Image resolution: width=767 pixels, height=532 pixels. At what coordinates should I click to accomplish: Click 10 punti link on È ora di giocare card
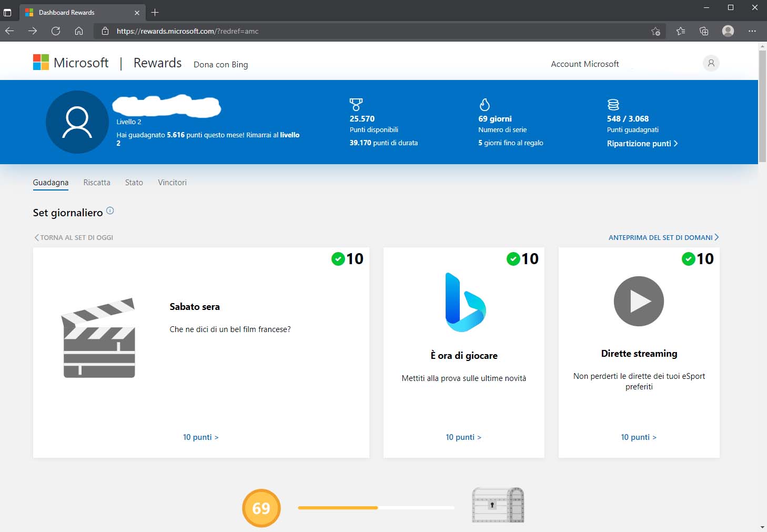[x=463, y=437]
